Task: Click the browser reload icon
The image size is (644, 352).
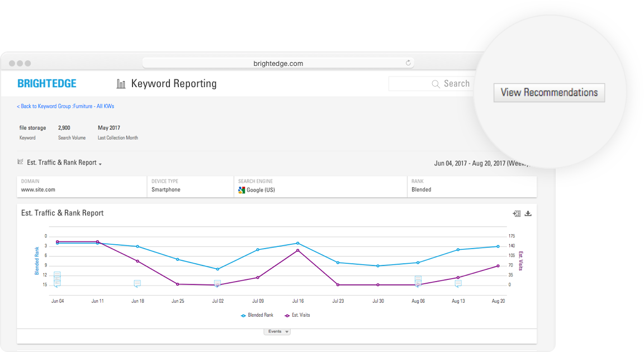Action: pos(409,63)
